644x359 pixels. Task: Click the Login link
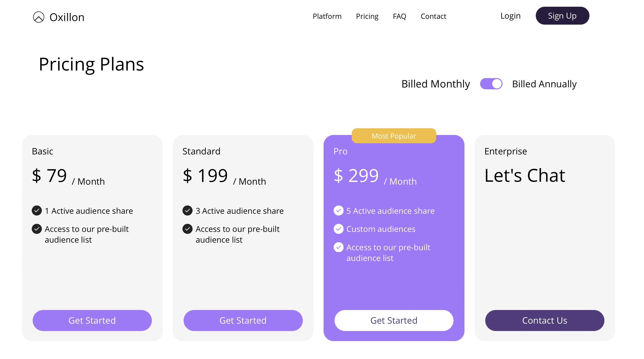[510, 16]
